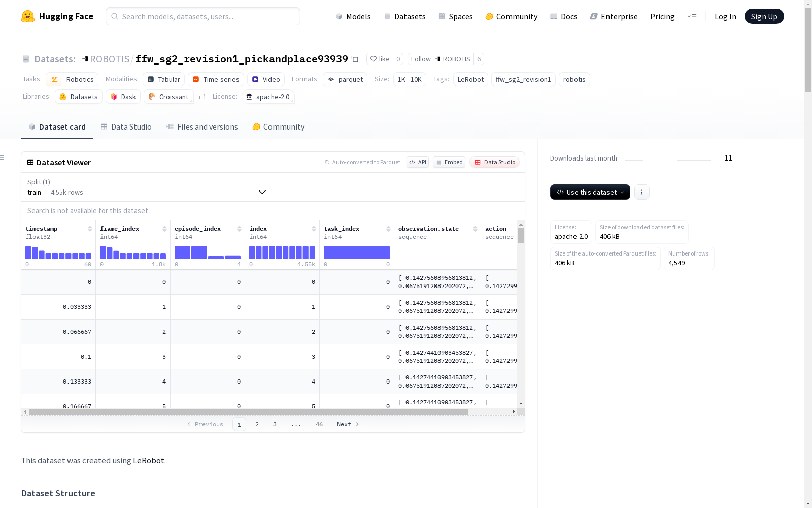Open Models in the top navigation
812x508 pixels.
pos(353,16)
